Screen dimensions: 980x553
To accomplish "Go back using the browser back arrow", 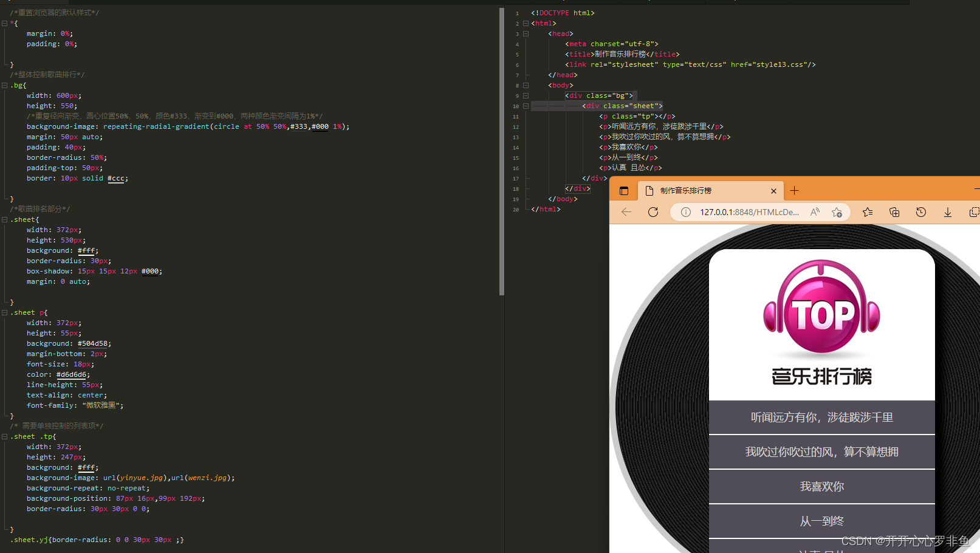I will click(x=626, y=212).
